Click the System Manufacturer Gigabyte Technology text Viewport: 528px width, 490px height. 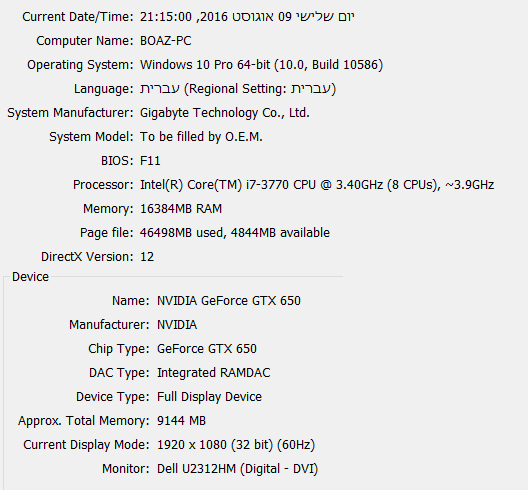click(225, 113)
